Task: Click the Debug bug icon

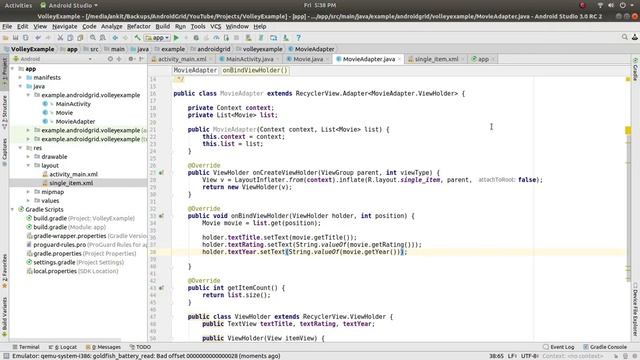Action: [196, 38]
